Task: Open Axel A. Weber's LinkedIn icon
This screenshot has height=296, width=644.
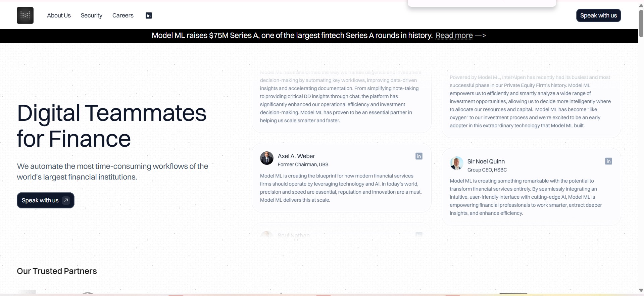Action: (x=419, y=156)
